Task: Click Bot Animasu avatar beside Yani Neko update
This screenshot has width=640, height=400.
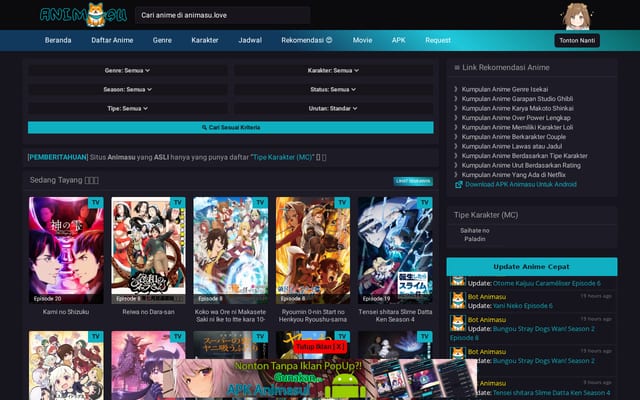Action: coord(458,300)
